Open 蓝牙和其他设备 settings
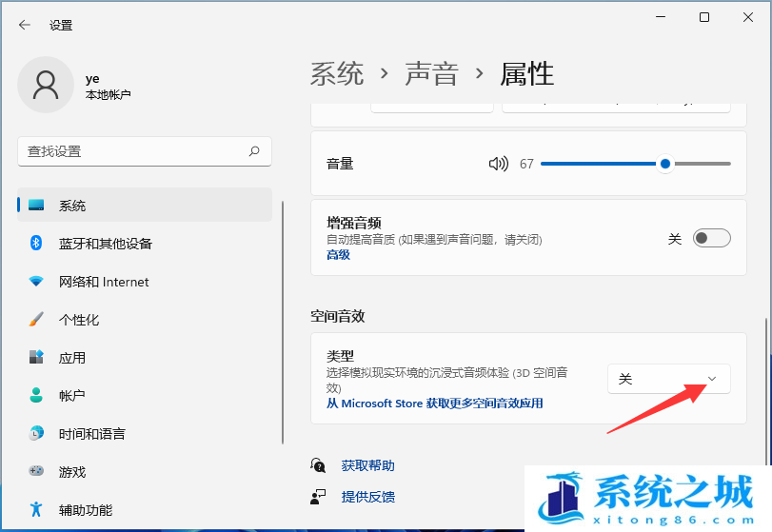772x532 pixels. 145,243
